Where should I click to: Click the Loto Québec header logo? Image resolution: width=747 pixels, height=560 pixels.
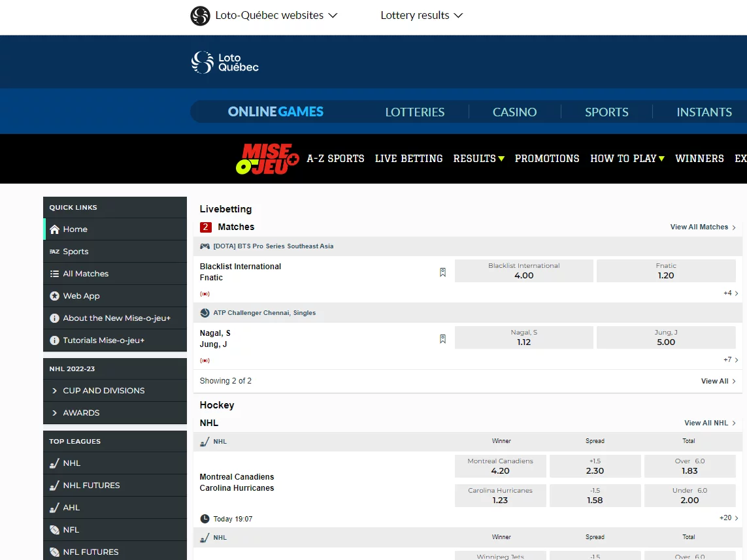pos(225,62)
